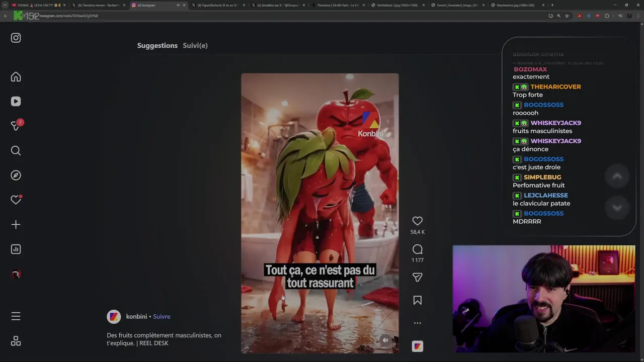Viewport: 644px width, 362px height.
Task: Go to next reel down chevron
Action: [x=617, y=207]
